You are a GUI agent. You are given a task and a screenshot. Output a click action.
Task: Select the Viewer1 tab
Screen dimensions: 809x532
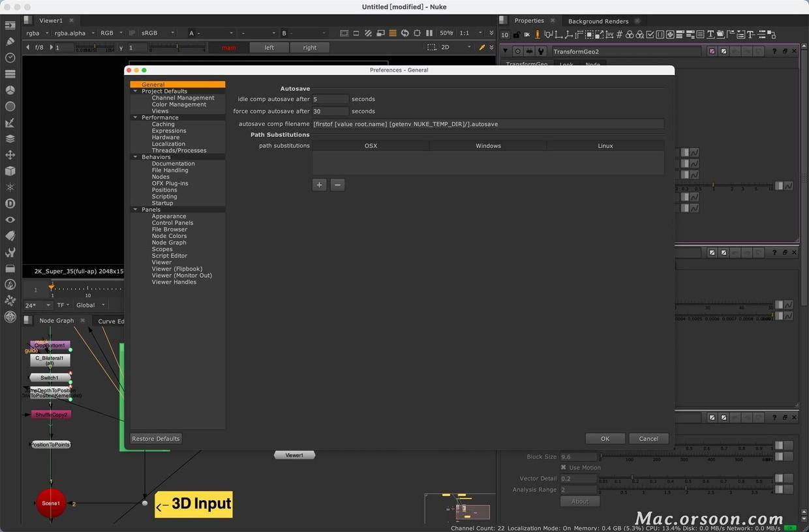51,21
